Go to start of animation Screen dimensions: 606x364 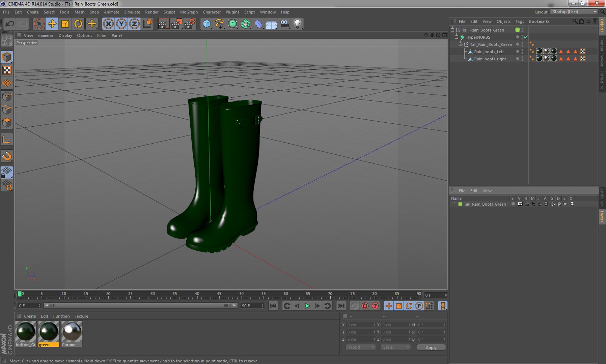[273, 306]
